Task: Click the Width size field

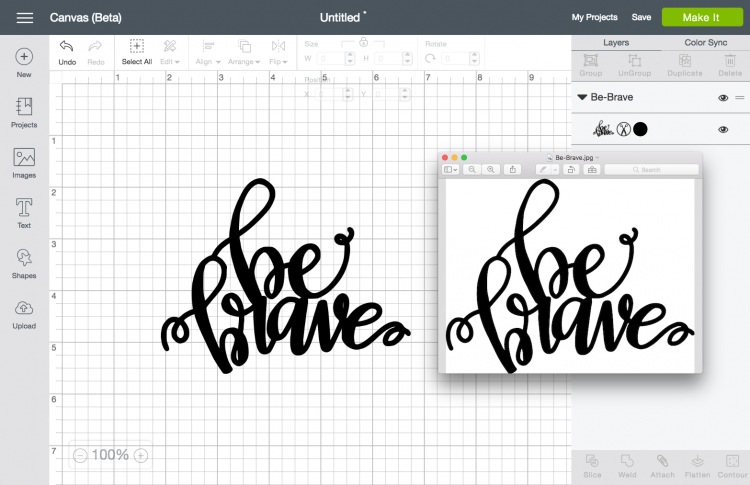Action: (330, 59)
